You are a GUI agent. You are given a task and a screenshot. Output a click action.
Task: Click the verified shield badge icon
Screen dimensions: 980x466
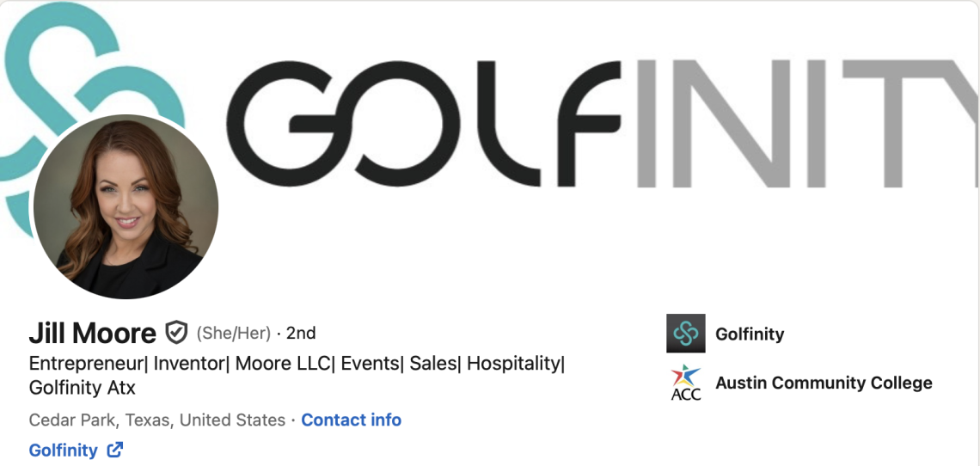click(176, 333)
